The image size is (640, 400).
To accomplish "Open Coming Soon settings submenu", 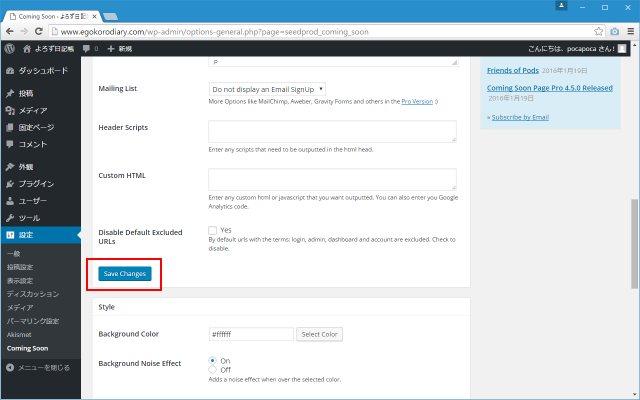I will [x=27, y=348].
